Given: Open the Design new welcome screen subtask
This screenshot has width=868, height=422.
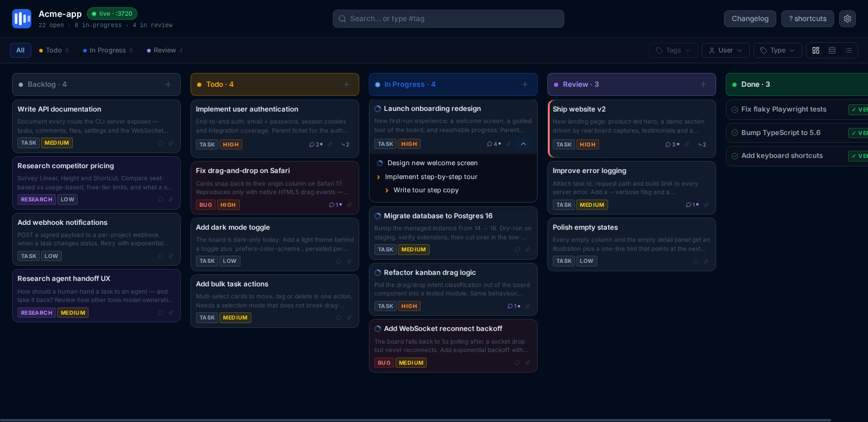Looking at the screenshot, I should pyautogui.click(x=433, y=163).
